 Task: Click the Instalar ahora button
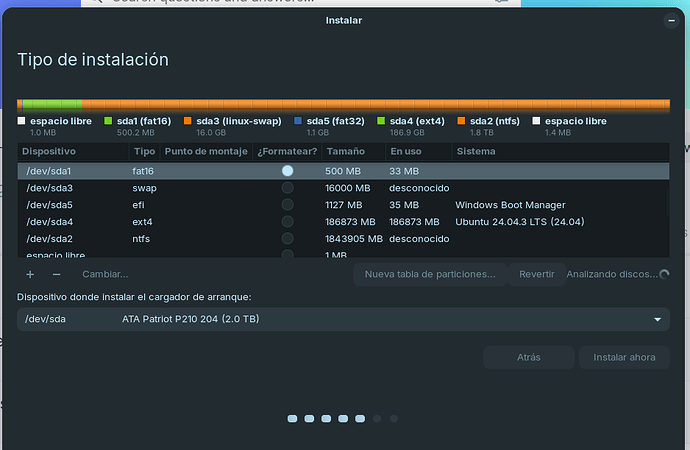[624, 357]
